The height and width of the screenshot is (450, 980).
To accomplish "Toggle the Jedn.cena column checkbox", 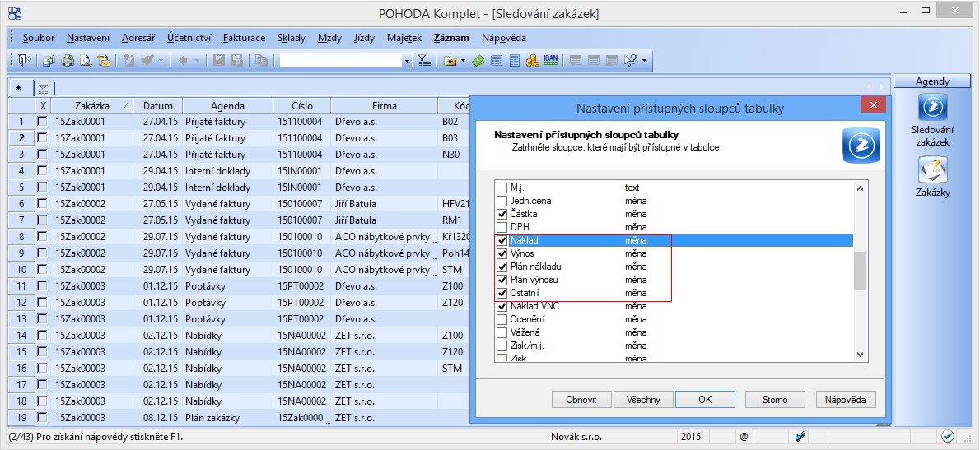I will click(502, 201).
